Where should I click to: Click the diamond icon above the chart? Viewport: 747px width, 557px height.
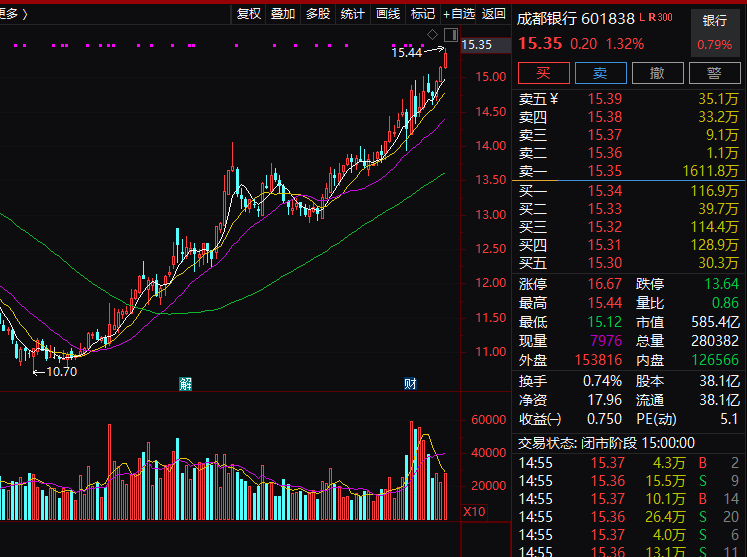click(432, 34)
